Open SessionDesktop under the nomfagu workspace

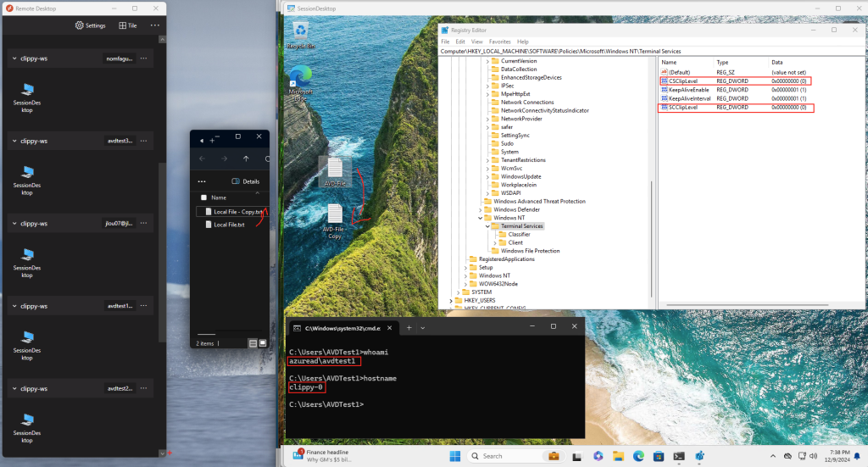[27, 98]
